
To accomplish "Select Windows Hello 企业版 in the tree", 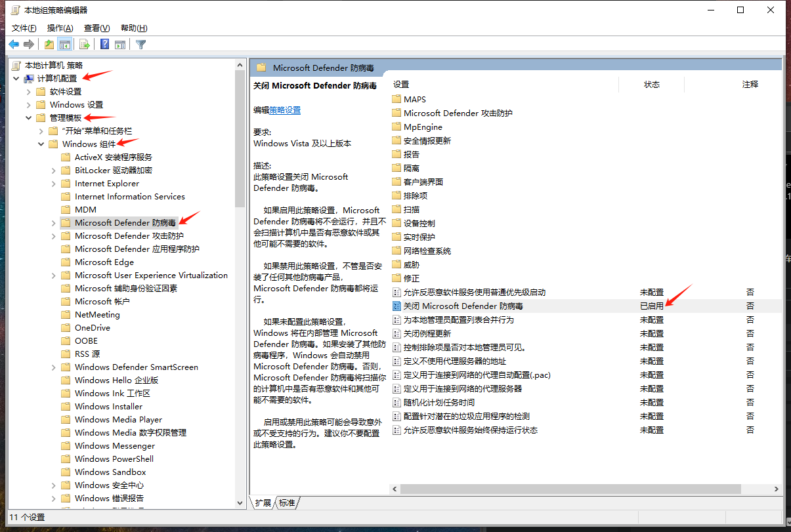I will (x=116, y=380).
